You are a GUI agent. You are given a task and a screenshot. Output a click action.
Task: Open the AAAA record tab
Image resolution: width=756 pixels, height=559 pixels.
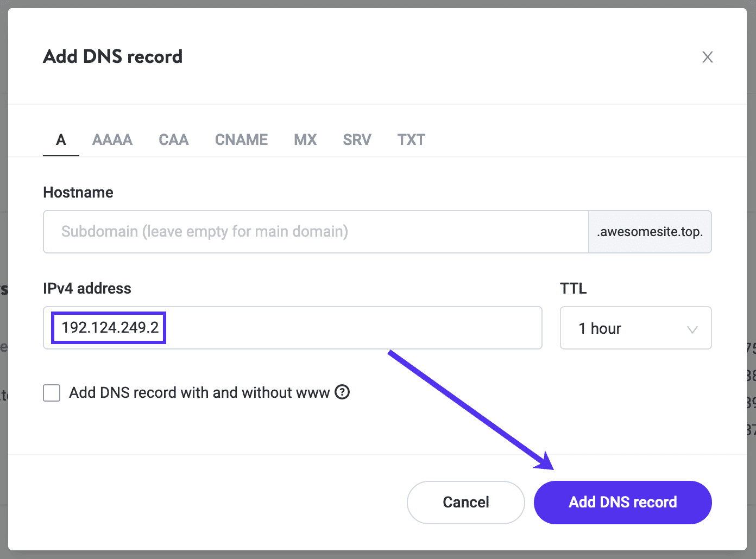point(112,139)
